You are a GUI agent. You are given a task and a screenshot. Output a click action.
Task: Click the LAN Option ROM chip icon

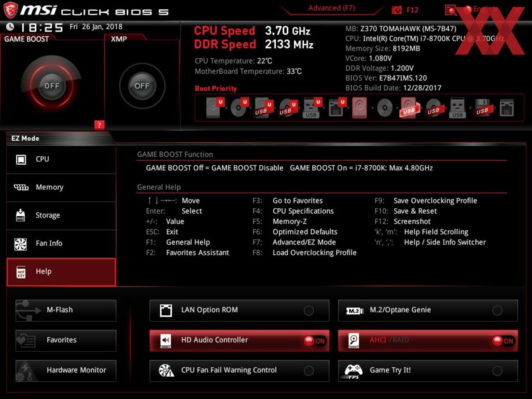(166, 310)
